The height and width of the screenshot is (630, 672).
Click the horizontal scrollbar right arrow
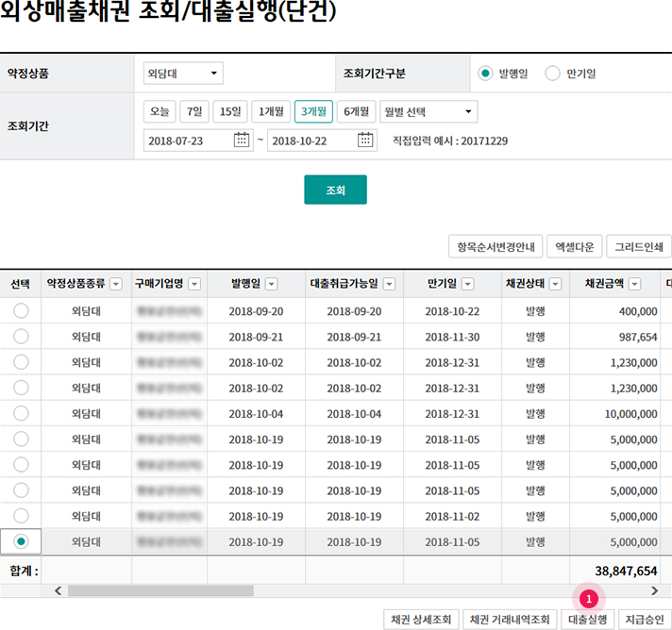(655, 590)
